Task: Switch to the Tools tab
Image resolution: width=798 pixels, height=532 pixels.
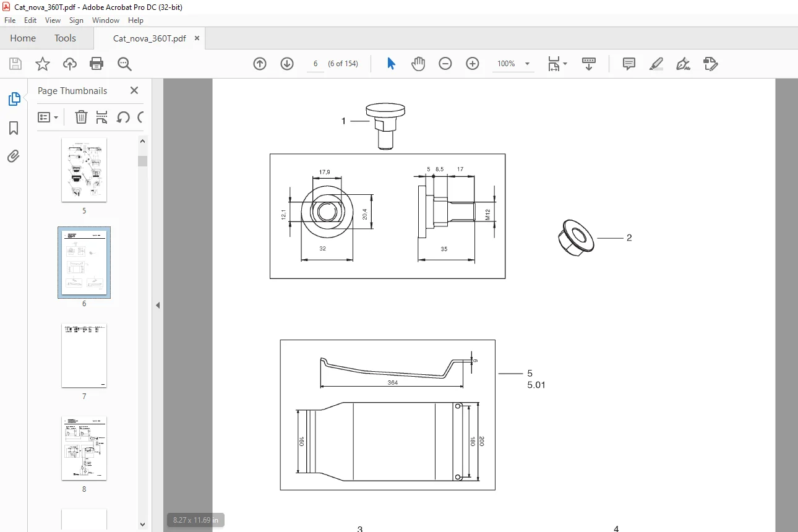Action: 65,38
